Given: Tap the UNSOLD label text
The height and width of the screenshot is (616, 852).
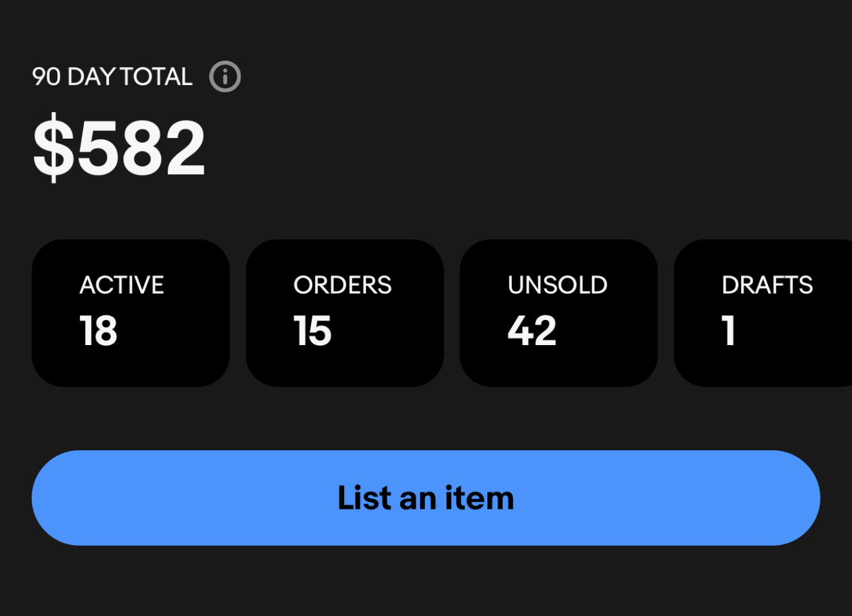Looking at the screenshot, I should [558, 285].
